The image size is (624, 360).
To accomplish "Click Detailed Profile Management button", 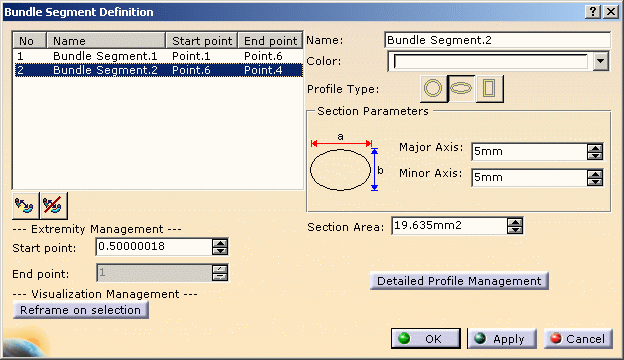I will point(459,281).
